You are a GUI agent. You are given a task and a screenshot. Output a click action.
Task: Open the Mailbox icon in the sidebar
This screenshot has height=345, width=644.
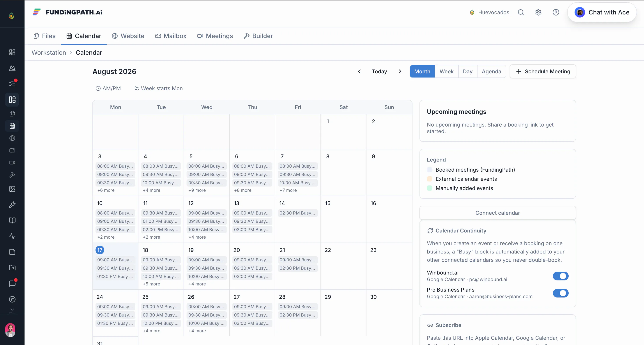[12, 150]
